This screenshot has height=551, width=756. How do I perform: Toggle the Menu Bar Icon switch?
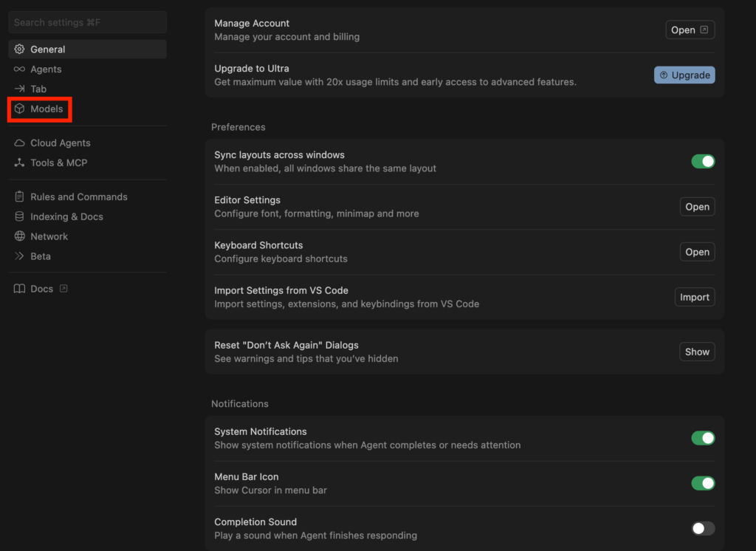[x=702, y=483]
